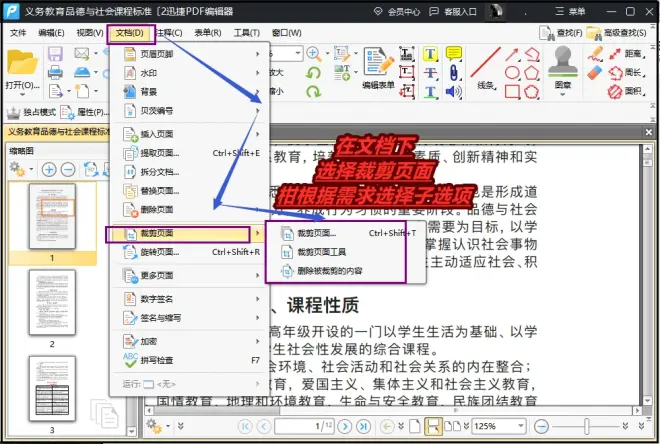Select page 3 thumbnail
The image size is (660, 444).
(52, 388)
